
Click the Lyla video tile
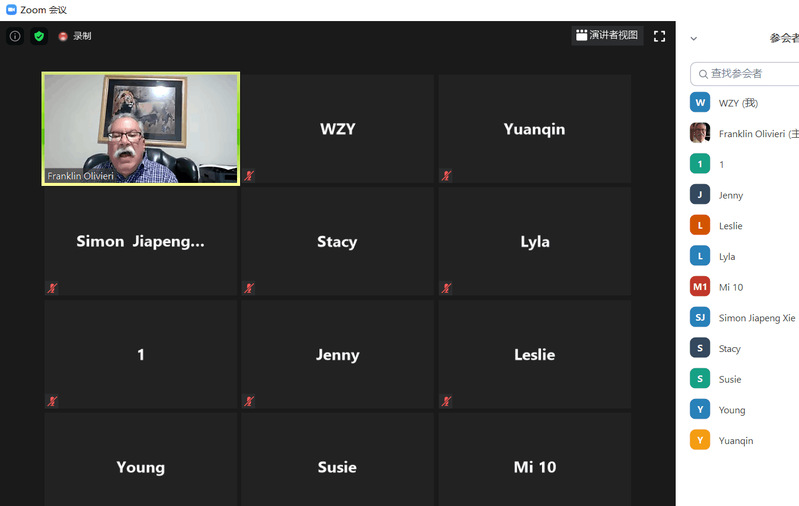tap(534, 241)
